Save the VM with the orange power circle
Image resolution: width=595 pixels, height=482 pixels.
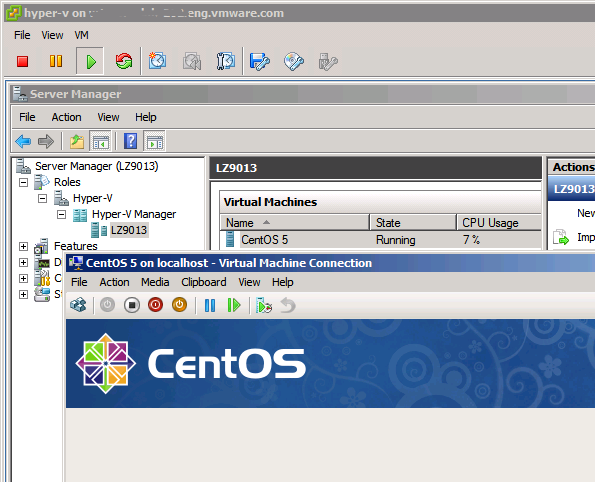point(179,305)
